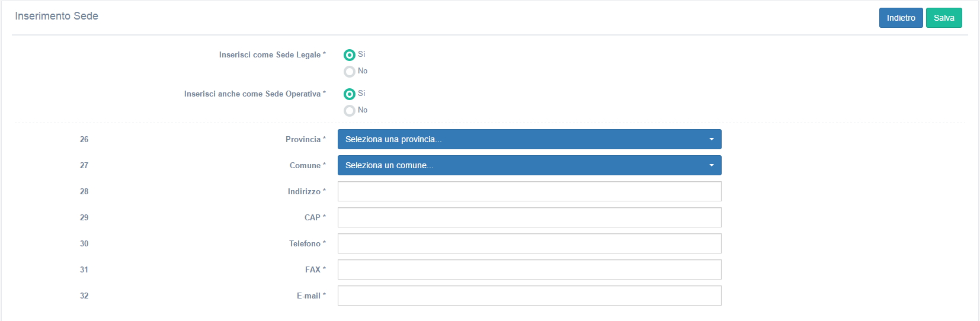
Task: Click the 'FAX *' field label
Action: tap(315, 269)
